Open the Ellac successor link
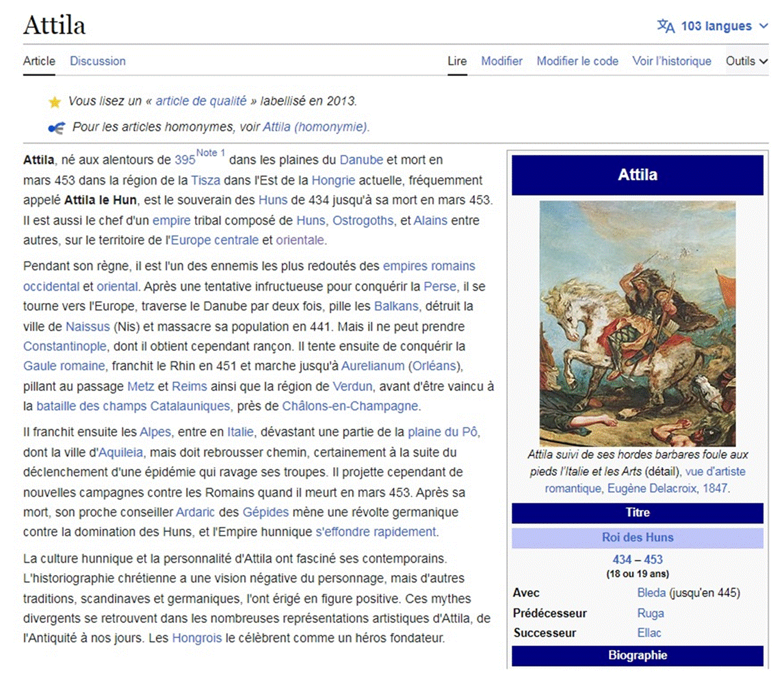784x694 pixels. pyautogui.click(x=649, y=633)
